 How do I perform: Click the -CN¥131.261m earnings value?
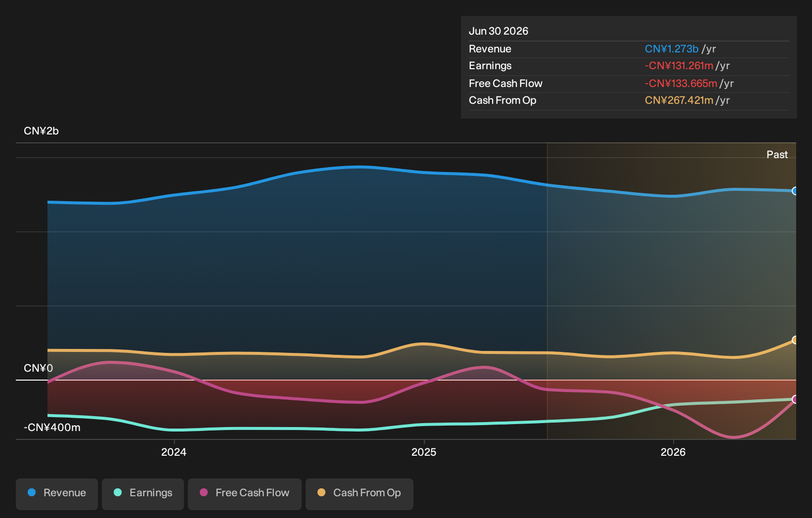[x=679, y=66]
